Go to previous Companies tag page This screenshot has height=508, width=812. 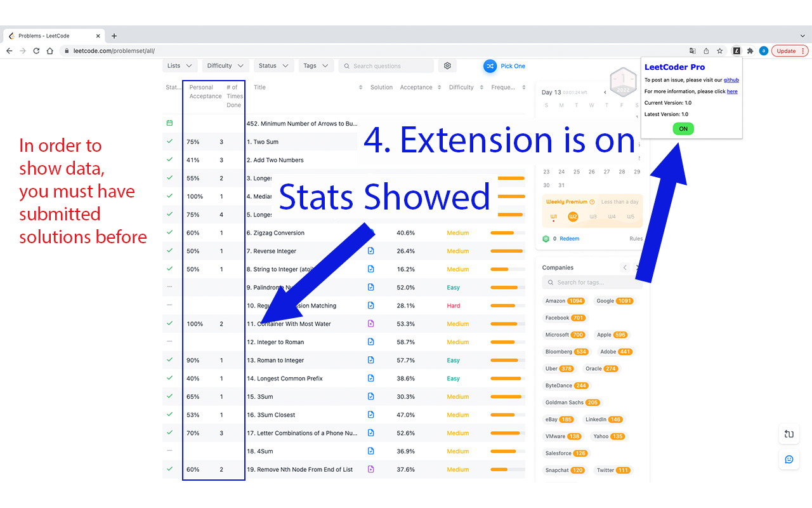(625, 268)
